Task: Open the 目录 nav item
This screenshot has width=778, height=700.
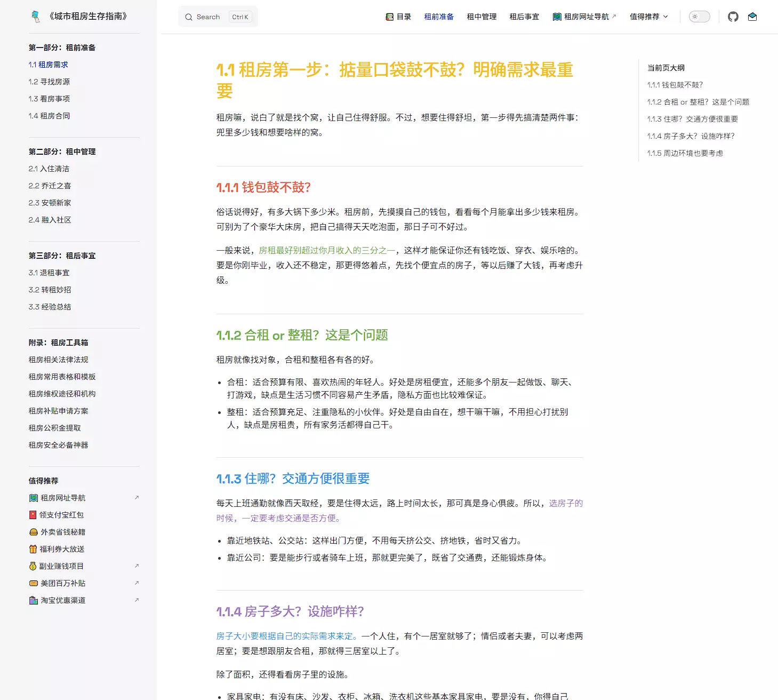Action: click(x=398, y=17)
